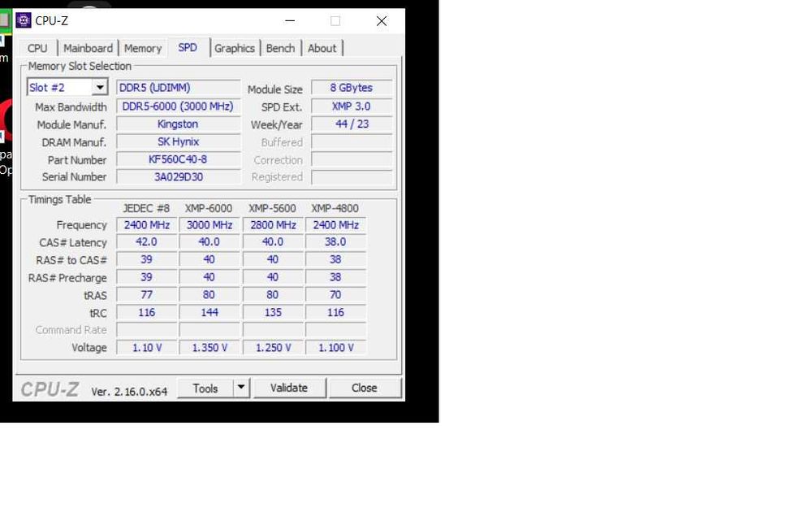Image resolution: width=812 pixels, height=508 pixels.
Task: Click the SK Hynix DRAM manufacturer value
Action: click(x=179, y=142)
